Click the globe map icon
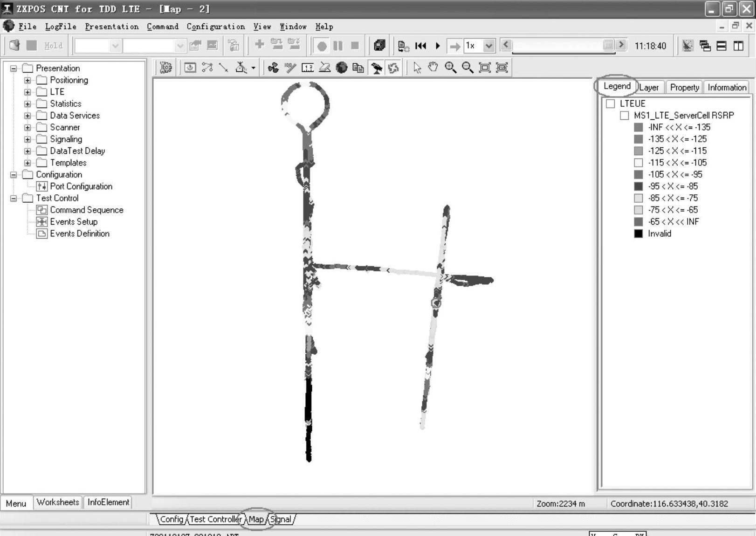Image resolution: width=756 pixels, height=536 pixels. pos(342,68)
